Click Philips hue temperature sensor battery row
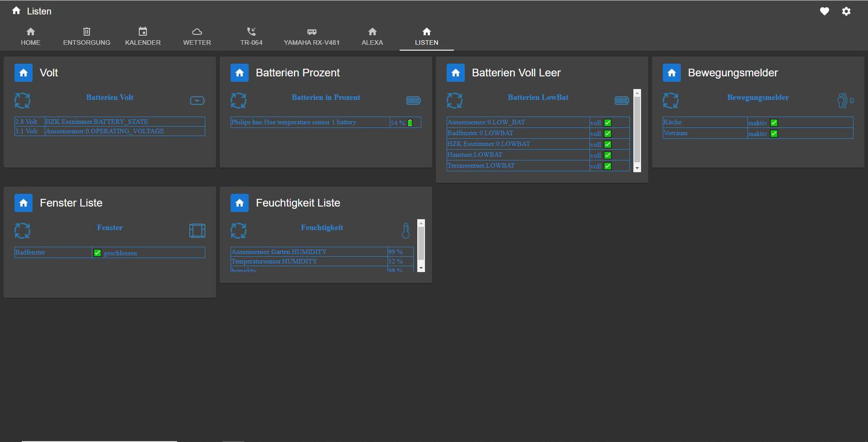Image resolution: width=868 pixels, height=442 pixels. click(326, 122)
